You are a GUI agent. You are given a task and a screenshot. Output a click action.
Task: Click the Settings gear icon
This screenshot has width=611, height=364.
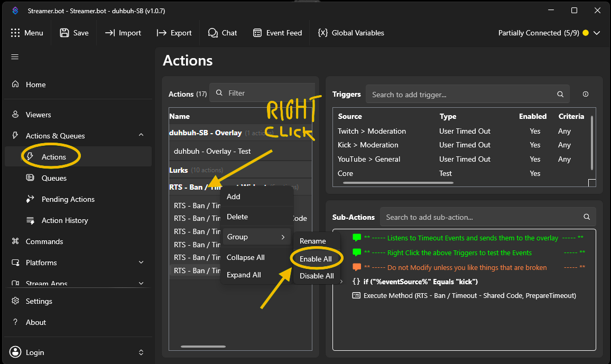15,301
